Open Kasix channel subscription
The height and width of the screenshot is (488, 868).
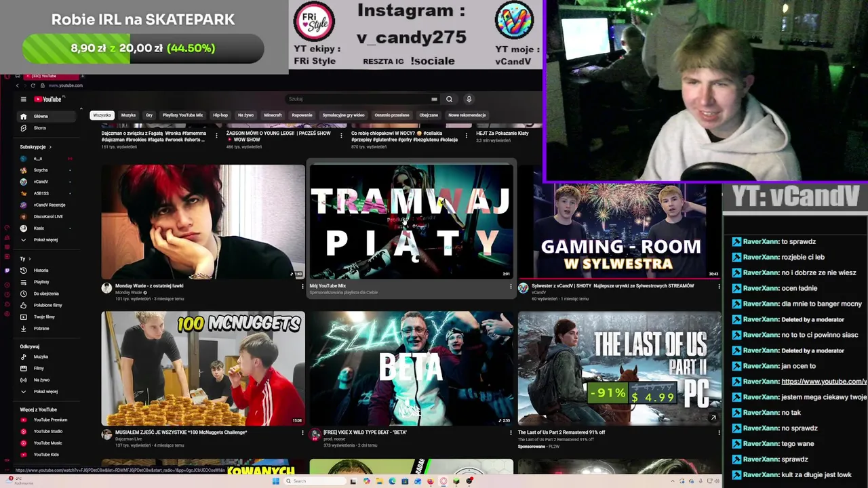click(47, 228)
